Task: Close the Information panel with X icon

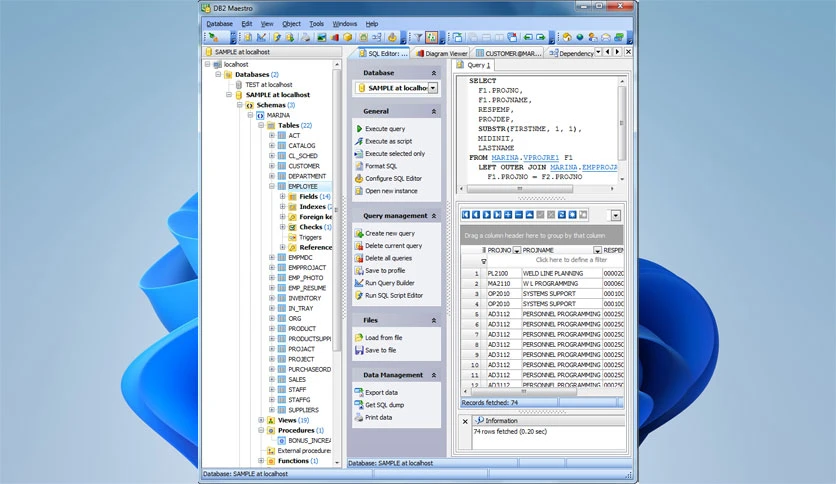Action: (465, 421)
